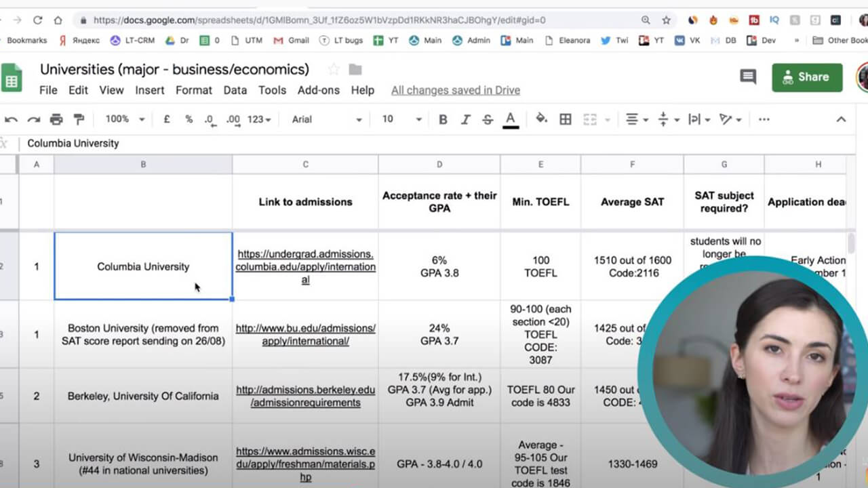Image resolution: width=868 pixels, height=488 pixels.
Task: Click the browser home icon
Action: 58,20
